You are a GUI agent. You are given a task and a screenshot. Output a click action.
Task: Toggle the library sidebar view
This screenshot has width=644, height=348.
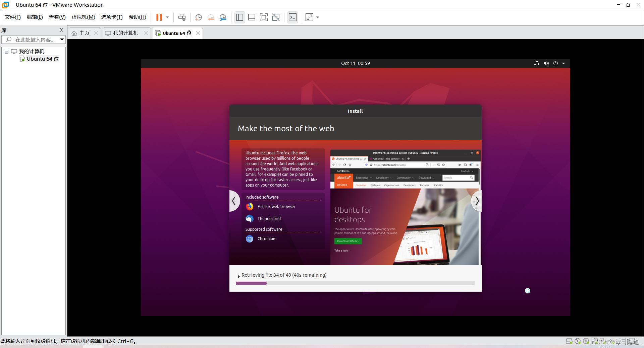pyautogui.click(x=239, y=17)
